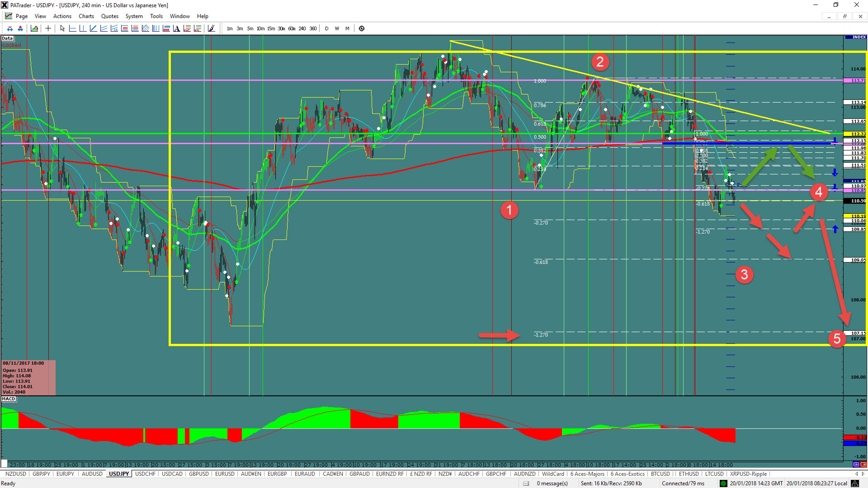868x488 pixels.
Task: Select the first Fibonacci retracement lines tool
Action: tap(125, 29)
